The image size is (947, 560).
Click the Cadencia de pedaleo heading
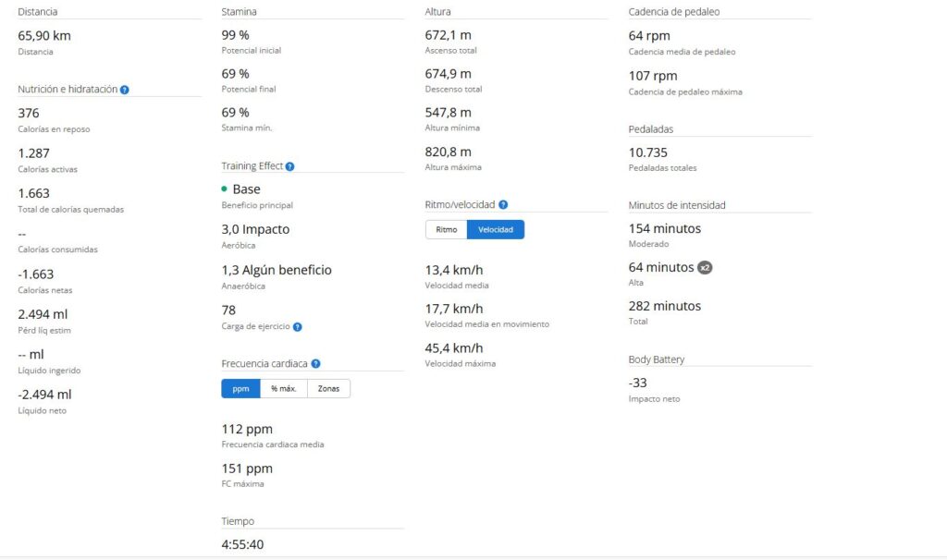673,12
